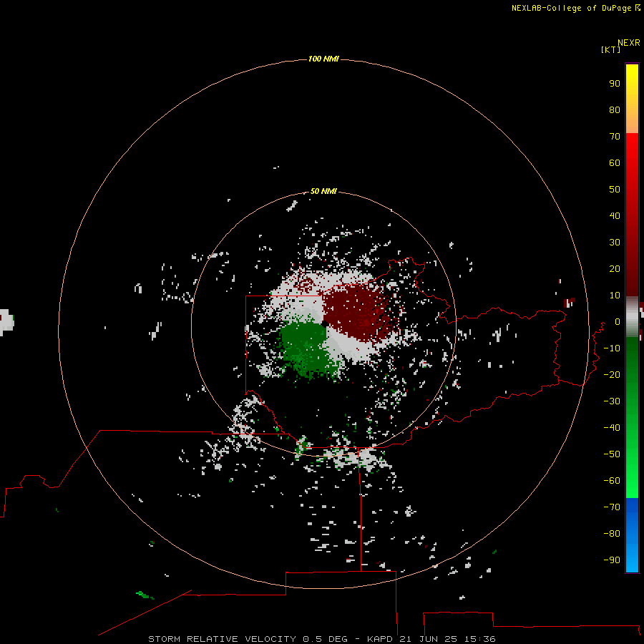The height and width of the screenshot is (644, 644).
Task: Click the "50 NMI" range ring label
Action: point(323,191)
